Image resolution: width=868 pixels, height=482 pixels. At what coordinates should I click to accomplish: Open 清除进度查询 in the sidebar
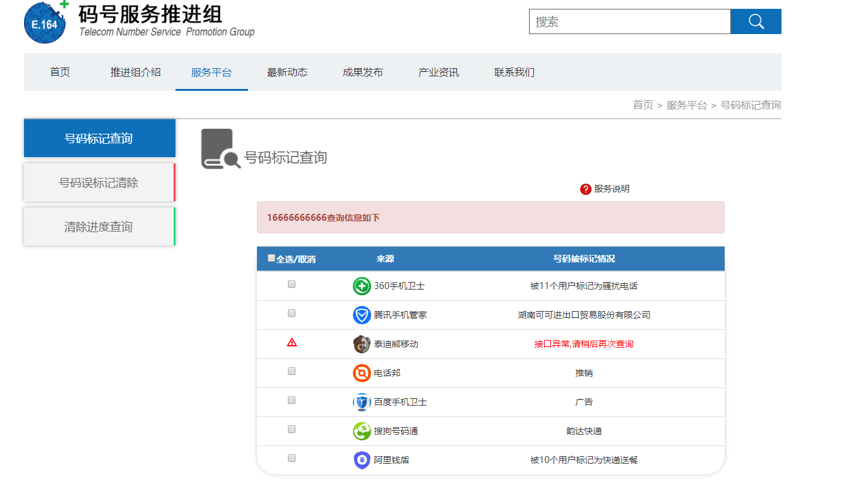(99, 227)
